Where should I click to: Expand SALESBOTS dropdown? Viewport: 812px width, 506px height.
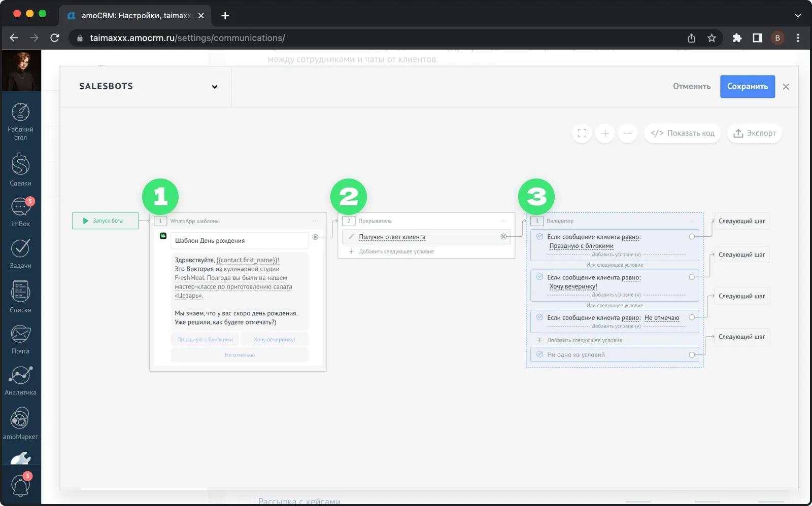[215, 87]
